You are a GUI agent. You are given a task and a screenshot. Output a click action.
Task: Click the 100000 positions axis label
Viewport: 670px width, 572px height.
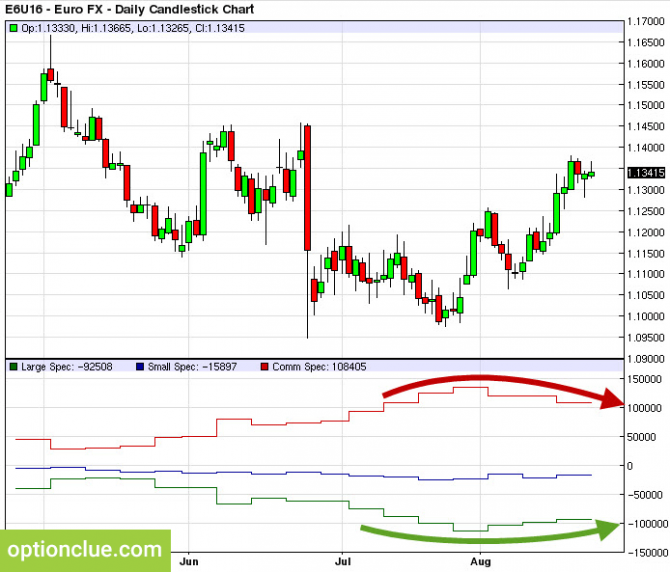coord(644,408)
